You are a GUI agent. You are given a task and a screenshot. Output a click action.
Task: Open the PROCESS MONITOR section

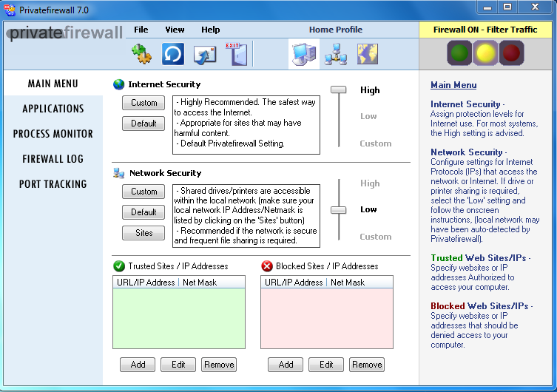point(53,134)
